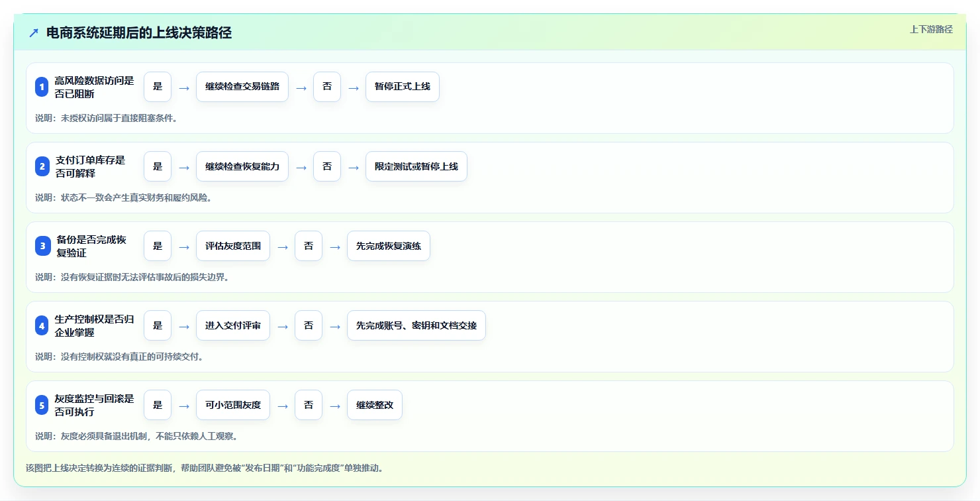Select 否 in the 灰度监控与回滚 row
This screenshot has height=501, width=980.
[x=309, y=405]
